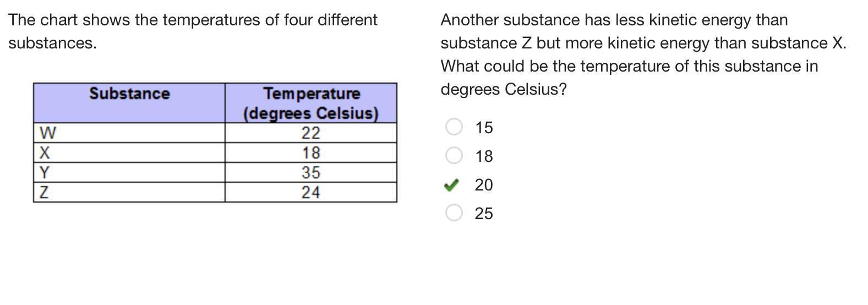Screen dimensions: 868x305
Task: Click the table cell for substance Y
Action: [129, 172]
